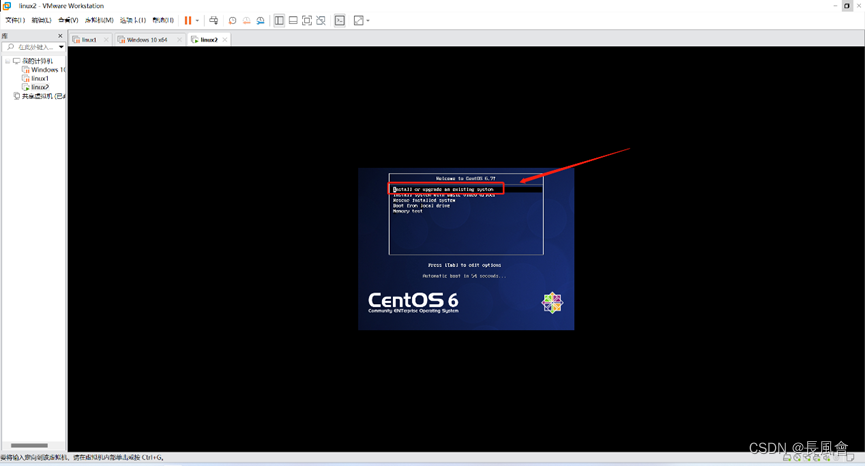This screenshot has height=466, width=865.
Task: Click the stretch guest display icon
Action: (x=359, y=20)
